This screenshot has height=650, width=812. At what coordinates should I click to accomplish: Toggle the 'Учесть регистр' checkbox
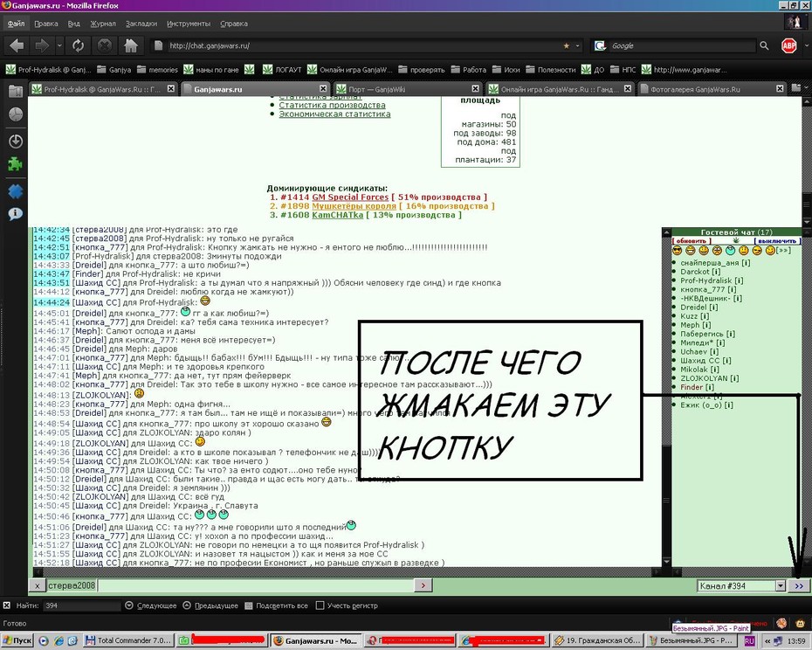320,605
